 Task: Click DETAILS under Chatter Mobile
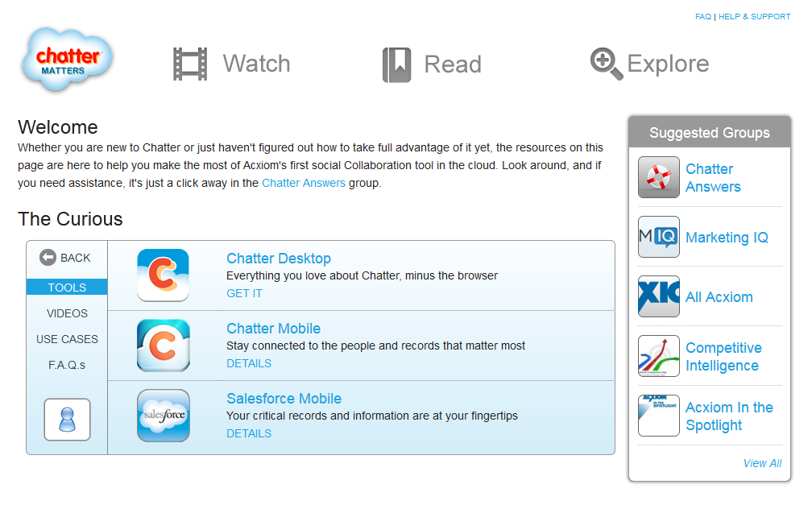249,363
